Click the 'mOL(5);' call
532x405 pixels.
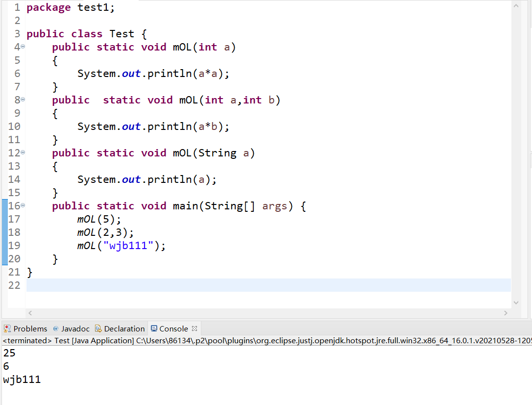pos(99,219)
